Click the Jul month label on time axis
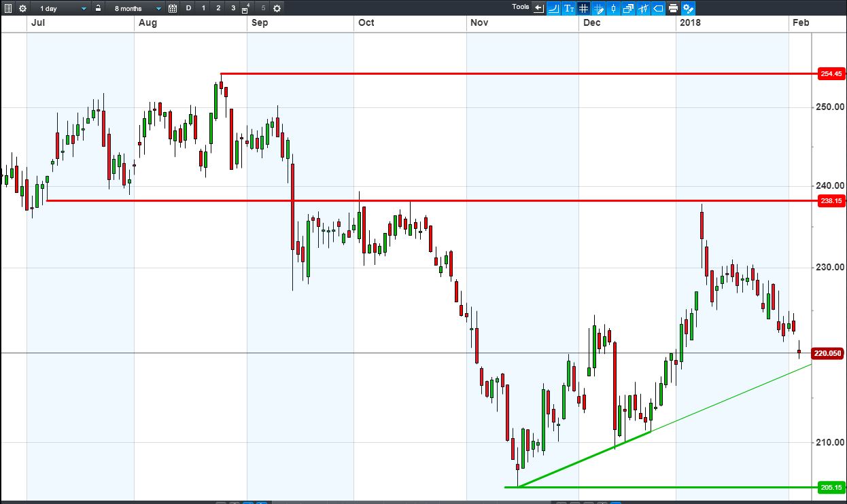The height and width of the screenshot is (504, 847). 38,22
